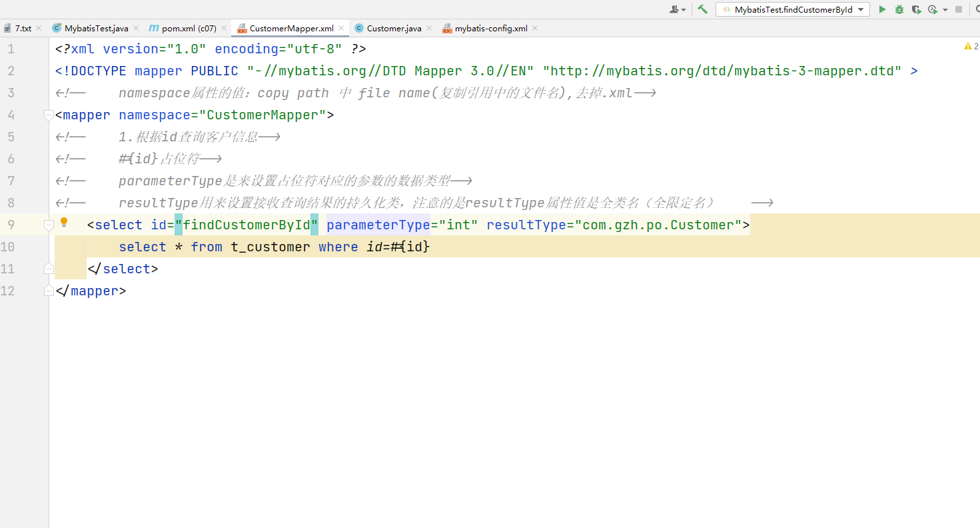Click the closing </mapper> tag

click(91, 291)
